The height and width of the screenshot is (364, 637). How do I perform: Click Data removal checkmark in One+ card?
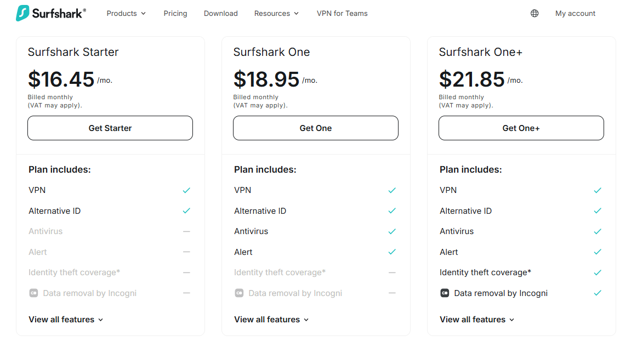pos(598,293)
